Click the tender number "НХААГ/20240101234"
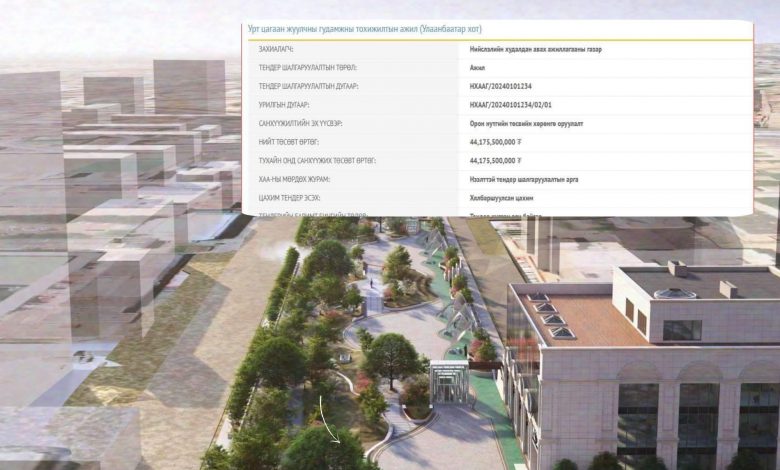 (500, 87)
